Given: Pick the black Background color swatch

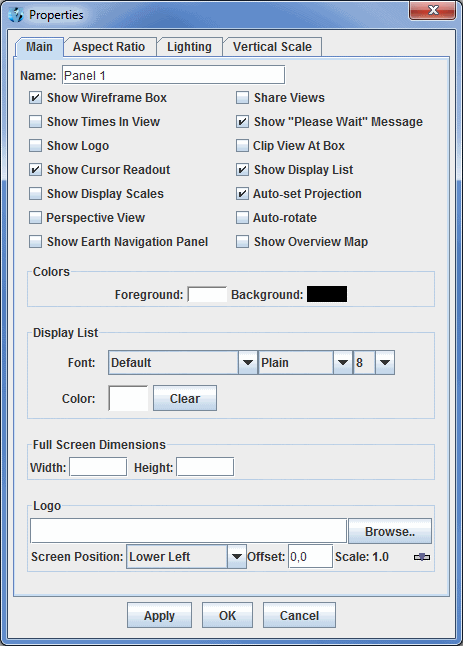Looking at the screenshot, I should pos(327,295).
